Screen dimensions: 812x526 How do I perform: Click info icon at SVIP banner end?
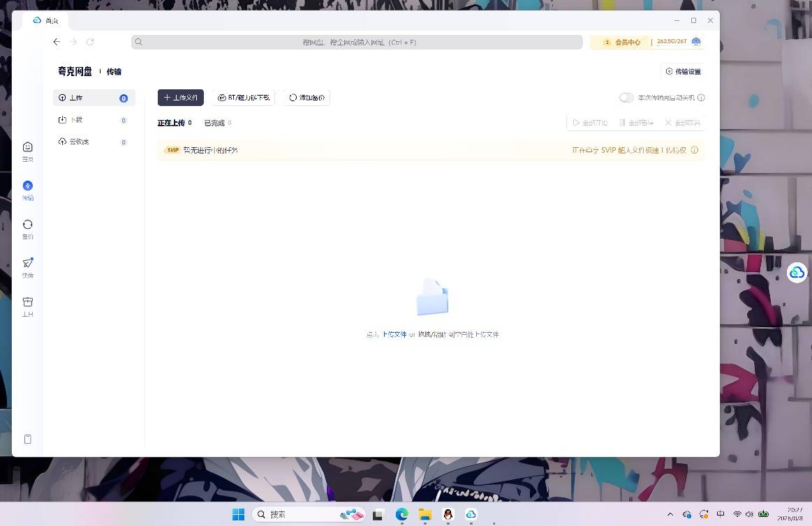click(695, 150)
